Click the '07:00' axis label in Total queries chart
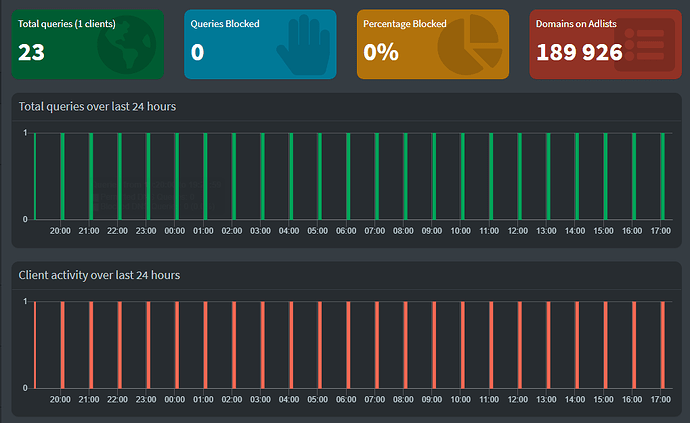 [375, 231]
